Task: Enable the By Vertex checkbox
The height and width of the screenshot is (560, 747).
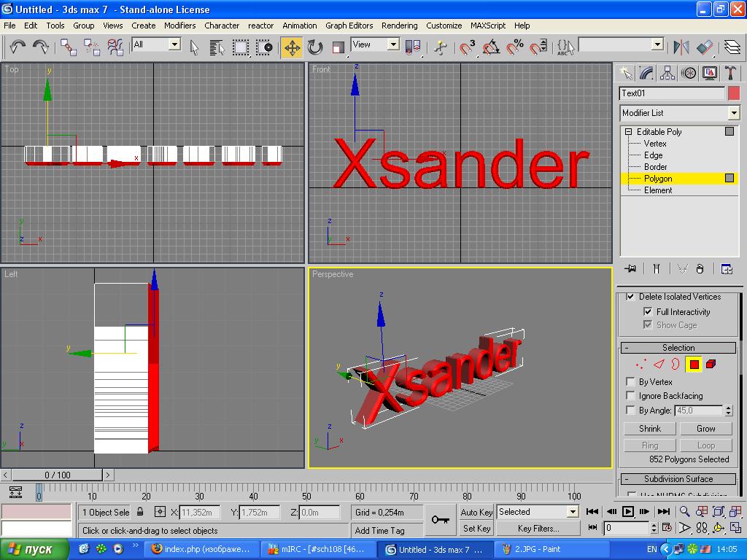Action: (630, 382)
